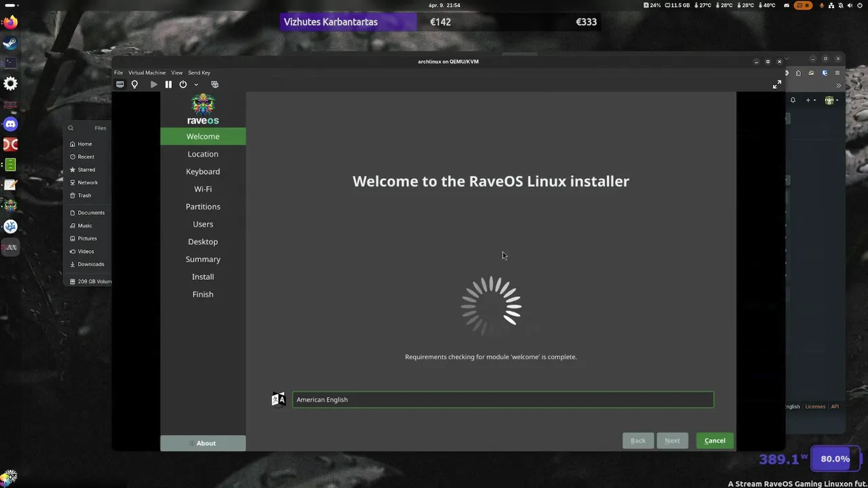The image size is (868, 488).
Task: Click the About button in installer
Action: pyautogui.click(x=203, y=443)
